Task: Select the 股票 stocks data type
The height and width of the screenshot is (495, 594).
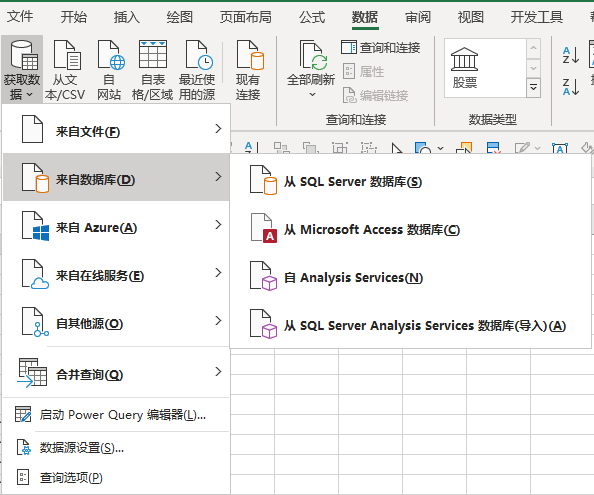Action: (465, 68)
